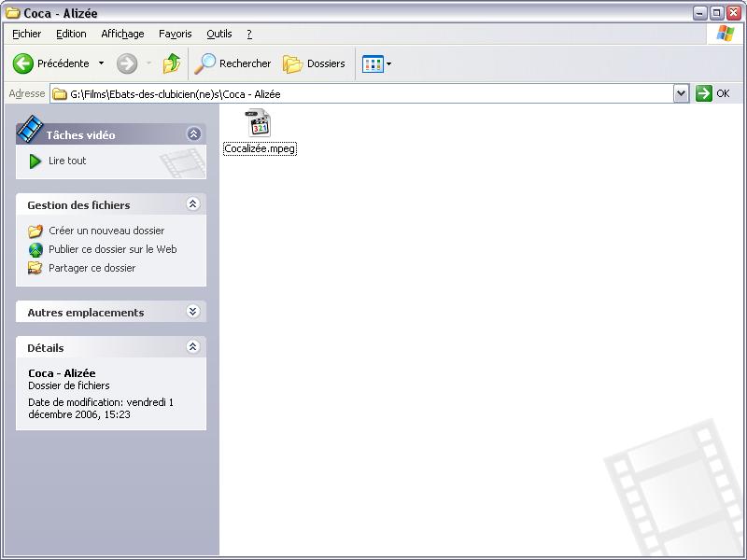
Task: Collapse the Gestion des fichiers panel
Action: point(193,204)
